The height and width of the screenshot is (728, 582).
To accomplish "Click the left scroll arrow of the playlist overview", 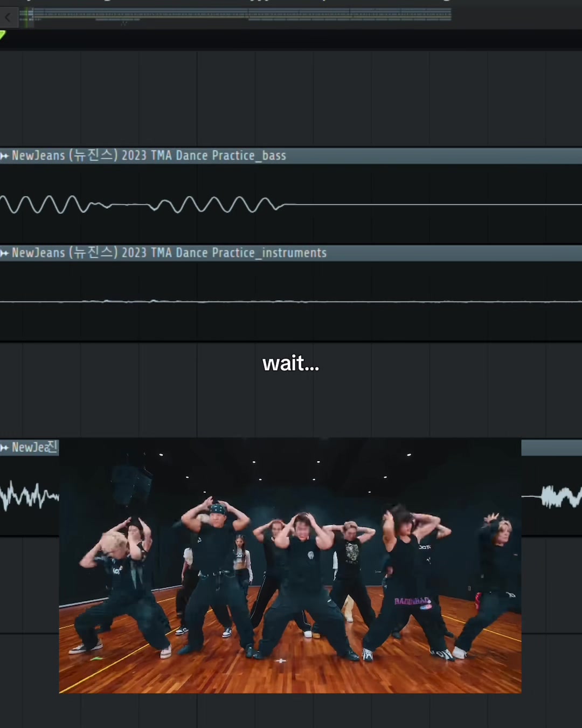I will coord(8,17).
